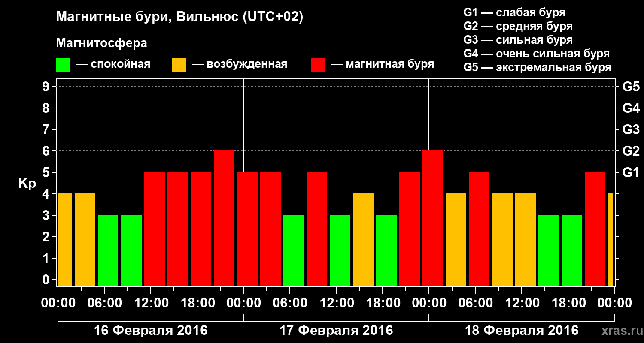Click the '16 Февраля 2016' date label

[x=151, y=331]
